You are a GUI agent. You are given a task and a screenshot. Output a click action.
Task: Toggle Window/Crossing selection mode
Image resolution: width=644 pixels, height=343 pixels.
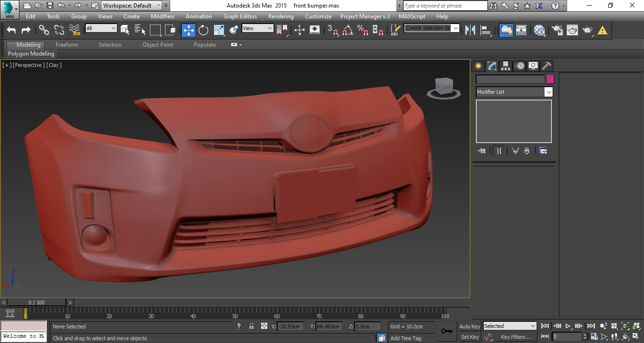[170, 30]
